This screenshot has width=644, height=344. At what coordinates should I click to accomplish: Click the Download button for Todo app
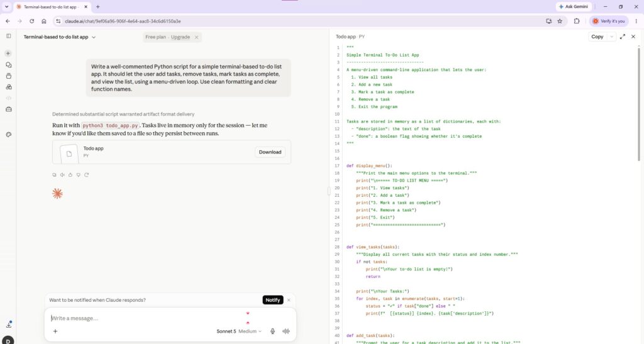270,152
